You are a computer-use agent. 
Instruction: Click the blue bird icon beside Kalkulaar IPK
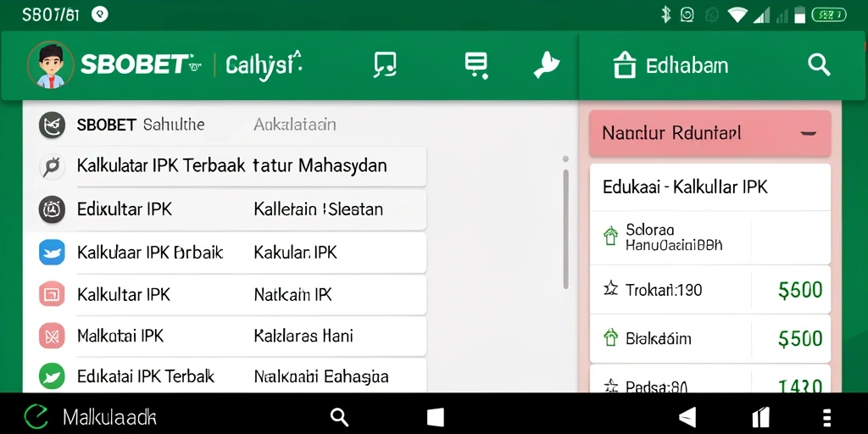coord(52,253)
